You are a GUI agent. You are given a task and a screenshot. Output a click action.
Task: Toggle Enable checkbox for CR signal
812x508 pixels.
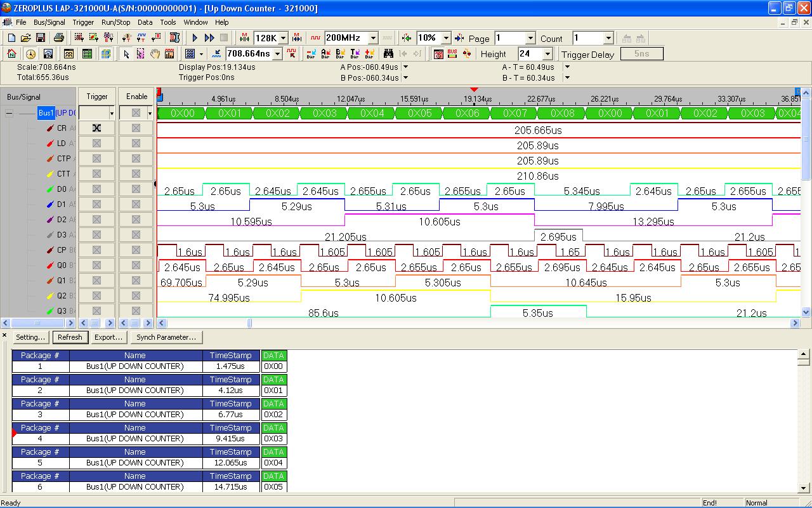click(136, 128)
